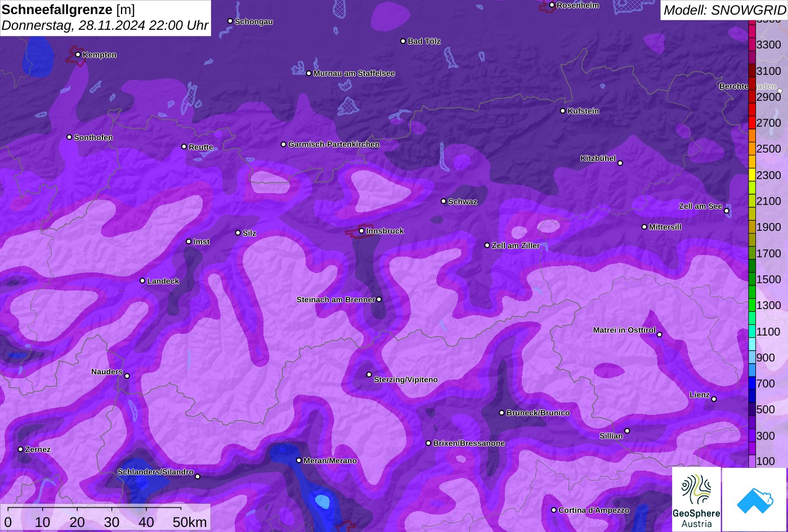Image resolution: width=788 pixels, height=532 pixels.
Task: Click the Sonthofen marker dot
Action: point(69,137)
